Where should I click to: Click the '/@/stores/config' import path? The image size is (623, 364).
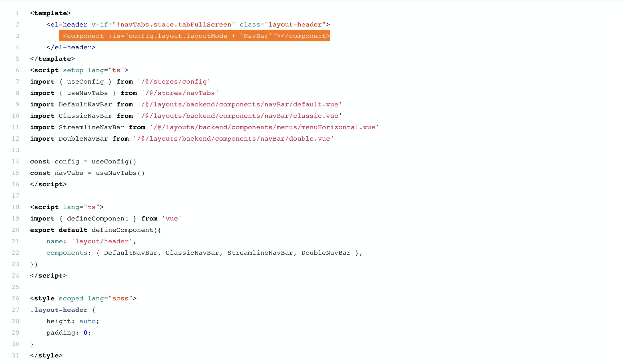click(x=174, y=82)
